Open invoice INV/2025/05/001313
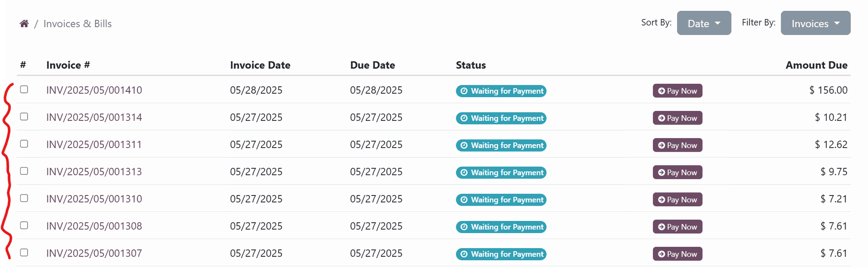 (x=94, y=172)
